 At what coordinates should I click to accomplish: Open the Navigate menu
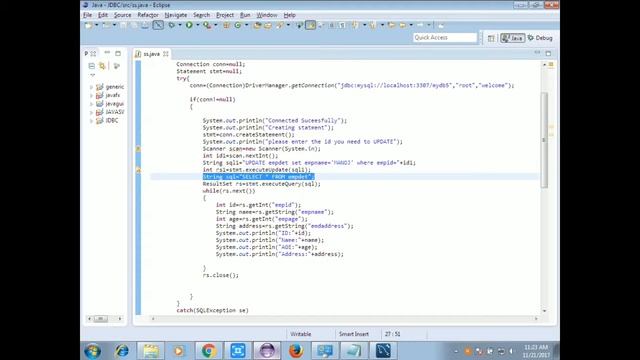pos(176,15)
